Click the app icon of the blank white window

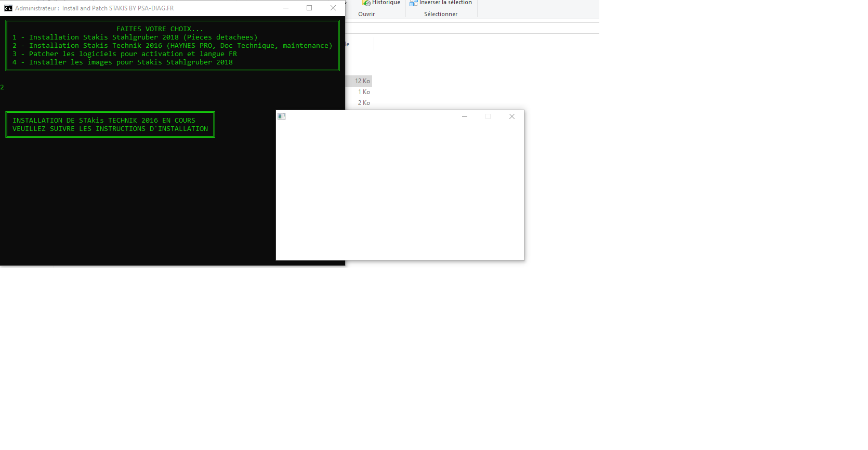[282, 116]
